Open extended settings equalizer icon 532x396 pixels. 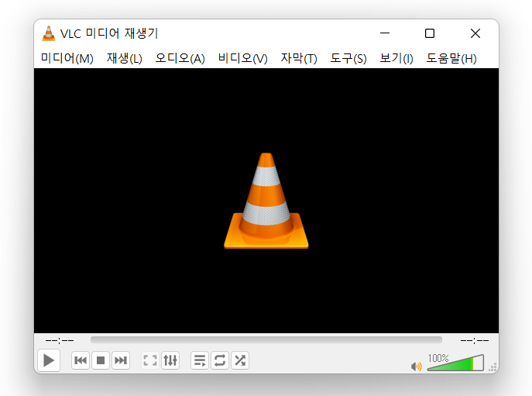click(x=170, y=360)
